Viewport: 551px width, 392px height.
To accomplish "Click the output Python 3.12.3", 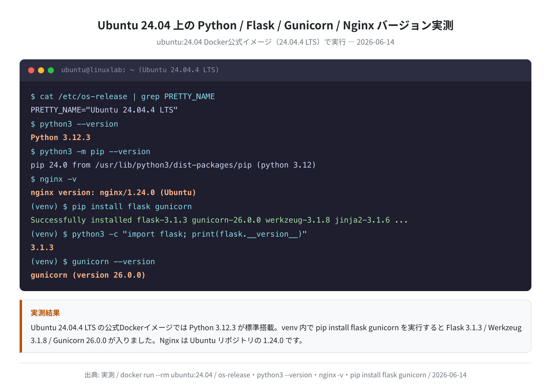I will pyautogui.click(x=61, y=138).
